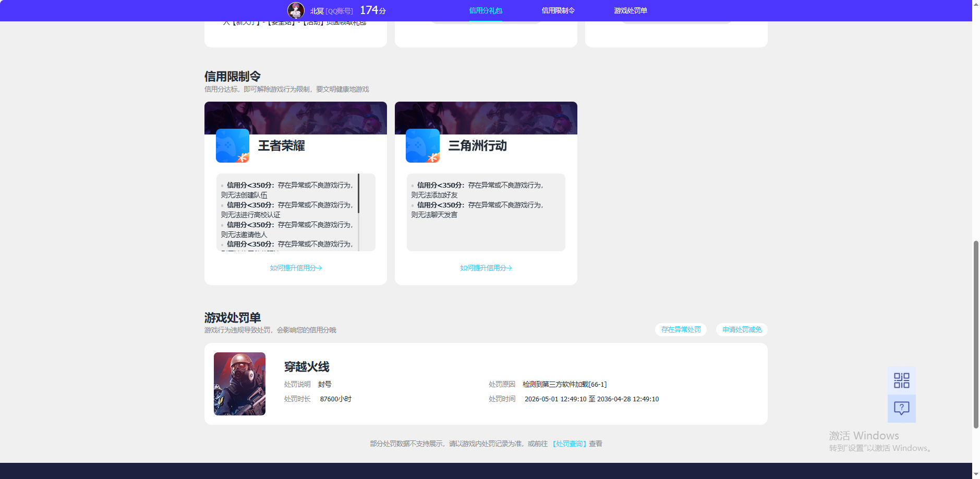Click the 存在异常处罚 button
The width and height of the screenshot is (980, 479).
click(681, 329)
